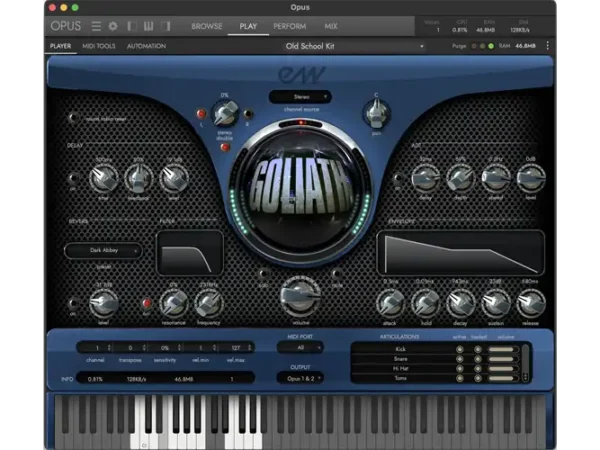Click the yellow Purge indicator dot
Image resolution: width=600 pixels, height=450 pixels.
point(482,46)
